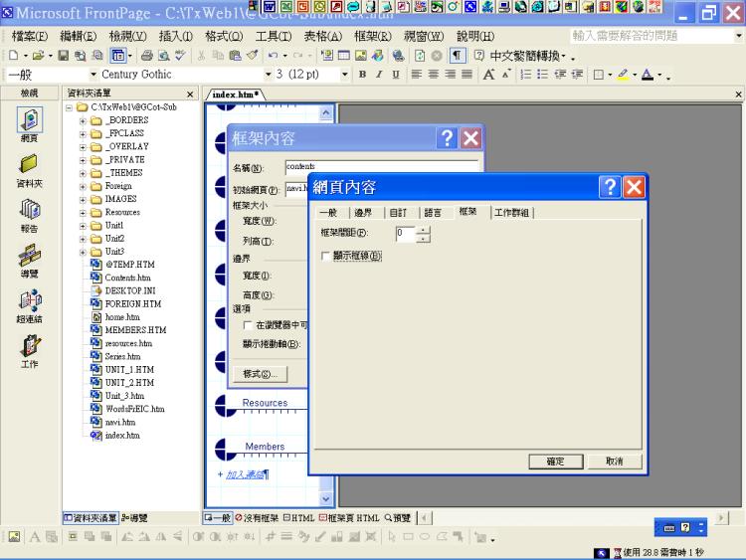Increase 框架間距 with spinner up arrow
The image size is (746, 560).
pyautogui.click(x=424, y=230)
